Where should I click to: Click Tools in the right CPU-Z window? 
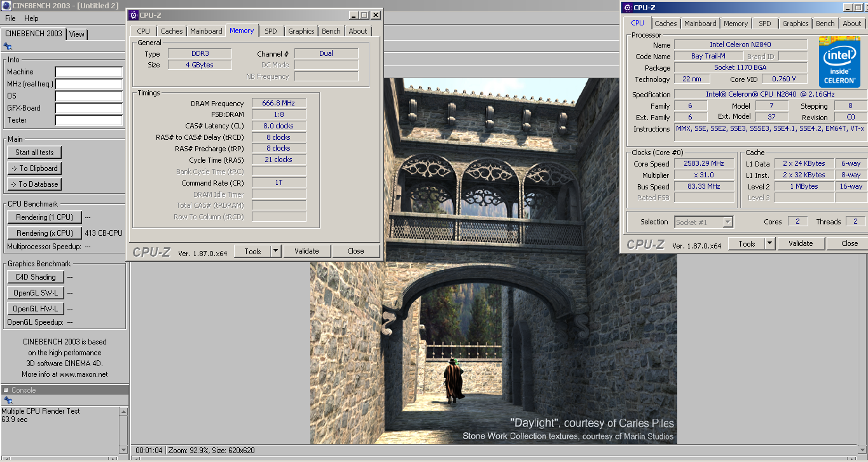[x=747, y=243]
